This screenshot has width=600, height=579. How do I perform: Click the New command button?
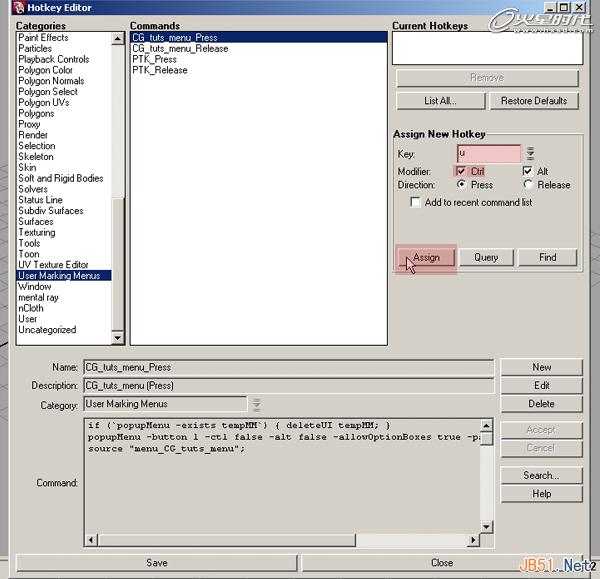(x=541, y=367)
